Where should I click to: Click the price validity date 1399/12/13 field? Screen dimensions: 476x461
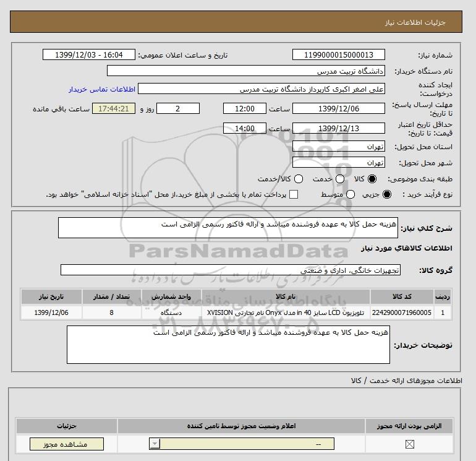339,128
